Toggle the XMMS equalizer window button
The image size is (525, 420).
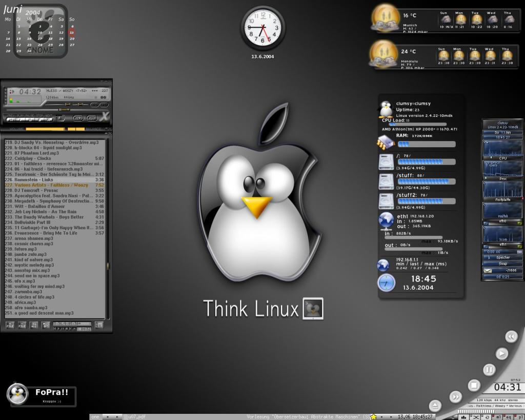pos(95,105)
